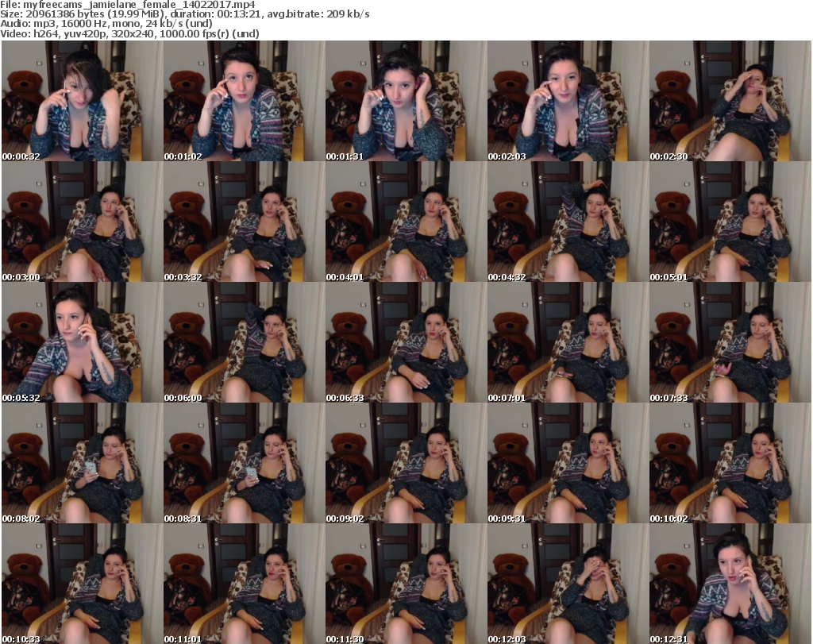Click the frame at 00:10:02
This screenshot has height=644, width=813.
click(x=730, y=463)
